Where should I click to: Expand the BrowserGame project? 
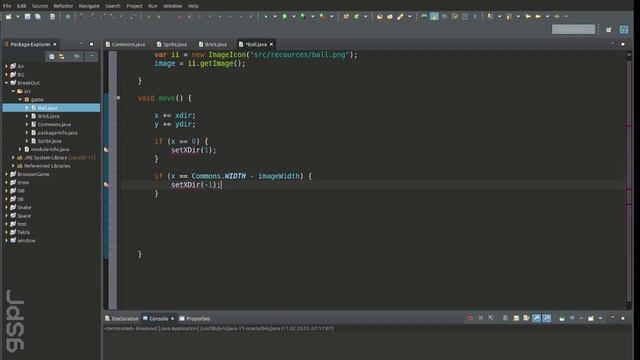point(7,174)
